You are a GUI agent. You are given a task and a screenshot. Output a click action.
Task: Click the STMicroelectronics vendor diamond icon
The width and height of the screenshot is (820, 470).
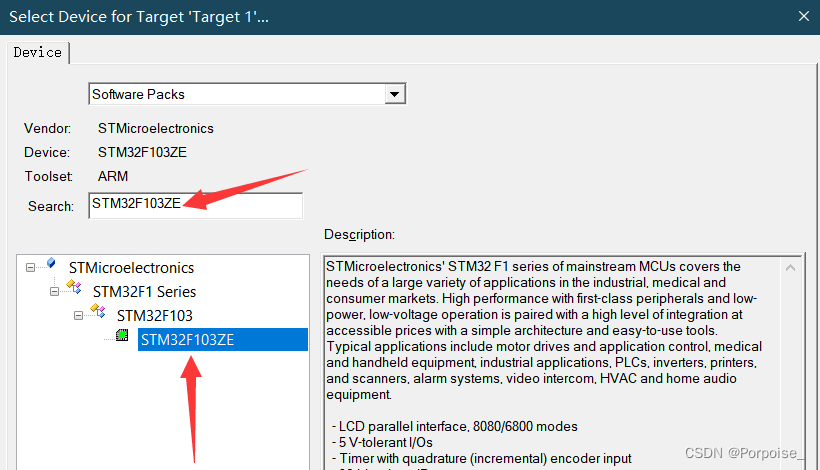[x=51, y=262]
